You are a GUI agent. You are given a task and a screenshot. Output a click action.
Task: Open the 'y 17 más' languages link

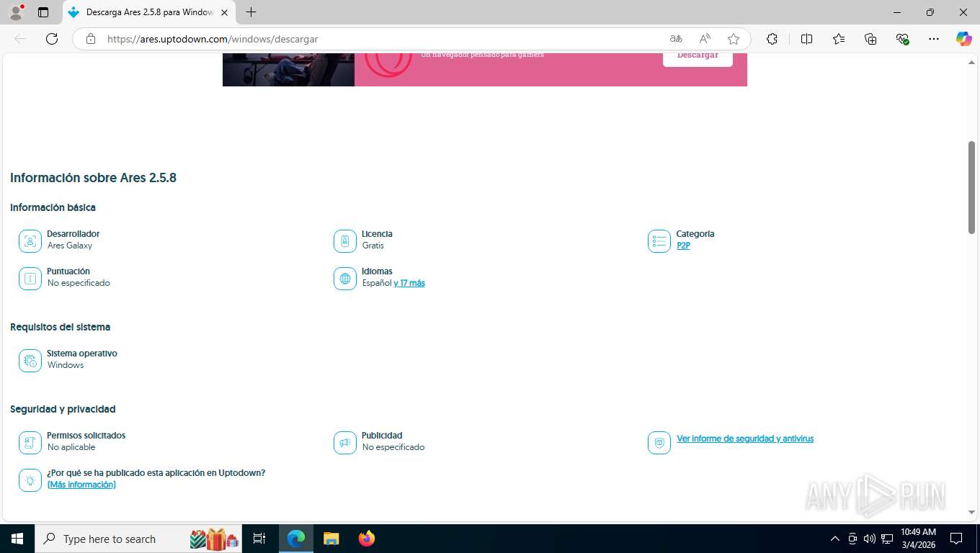pyautogui.click(x=409, y=283)
